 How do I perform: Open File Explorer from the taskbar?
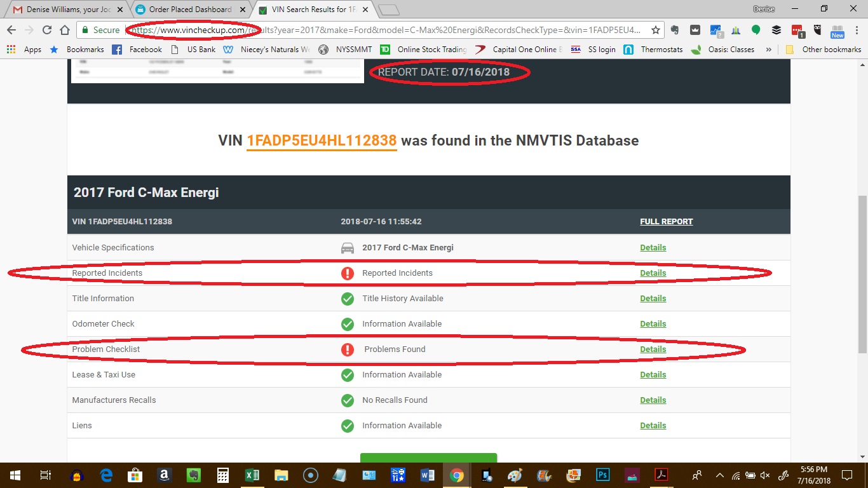(281, 475)
